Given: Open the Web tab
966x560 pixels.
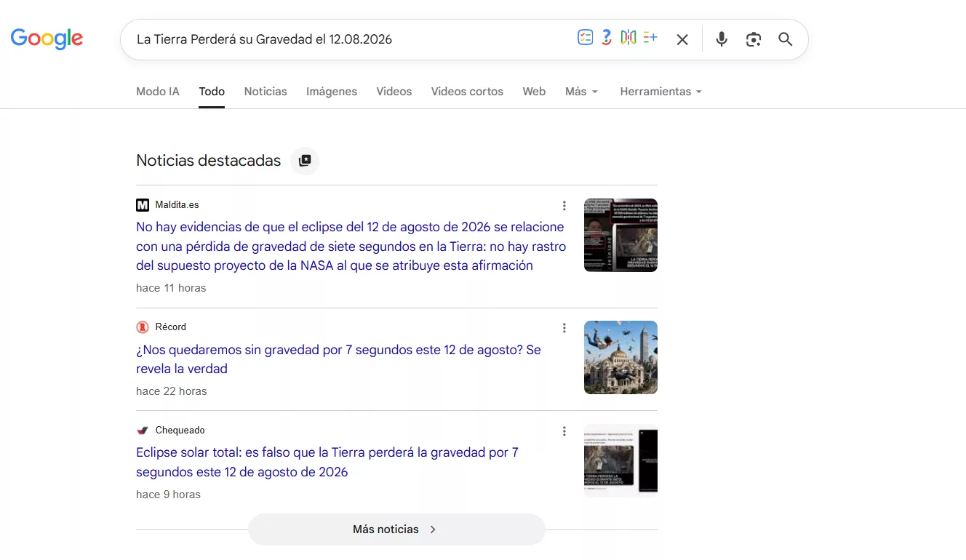Looking at the screenshot, I should click(x=534, y=92).
